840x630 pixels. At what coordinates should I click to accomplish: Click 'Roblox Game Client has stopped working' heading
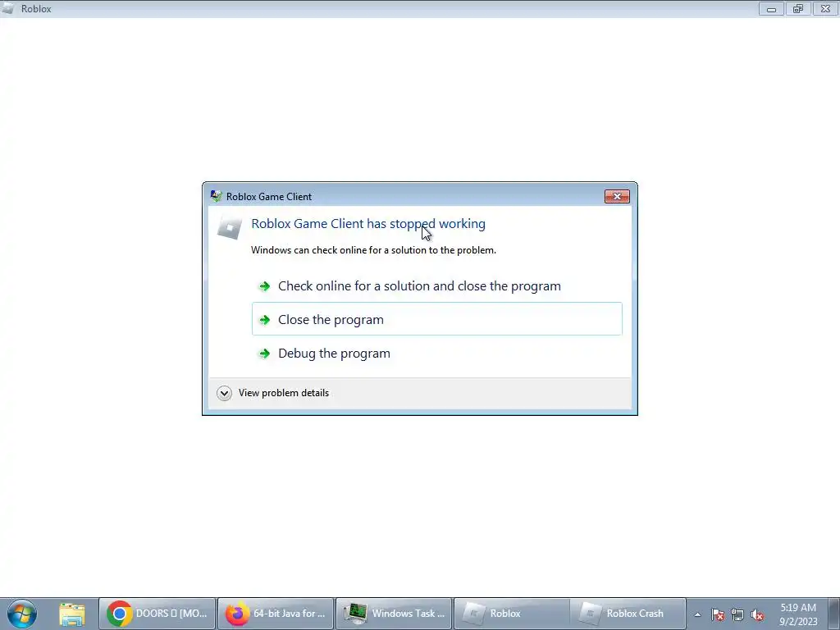point(368,223)
